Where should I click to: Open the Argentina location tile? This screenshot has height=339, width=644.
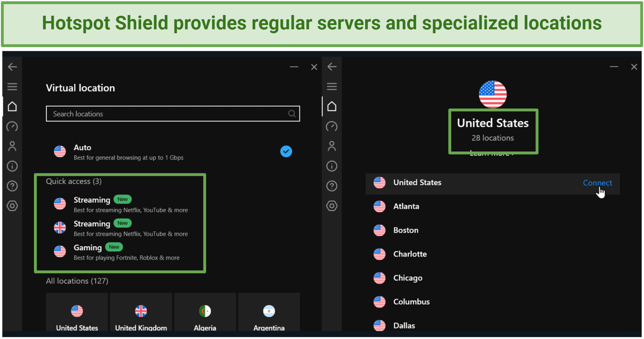(269, 313)
